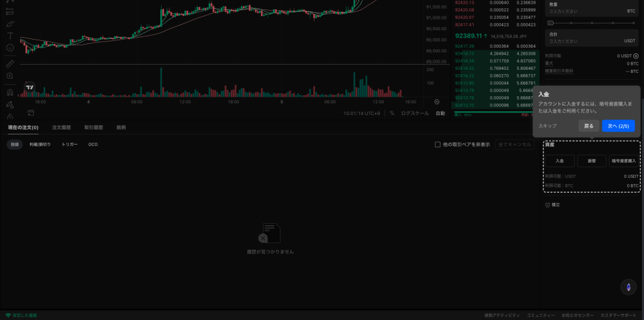Open the emoji sticker tool
This screenshot has width=644, height=320.
[x=10, y=48]
